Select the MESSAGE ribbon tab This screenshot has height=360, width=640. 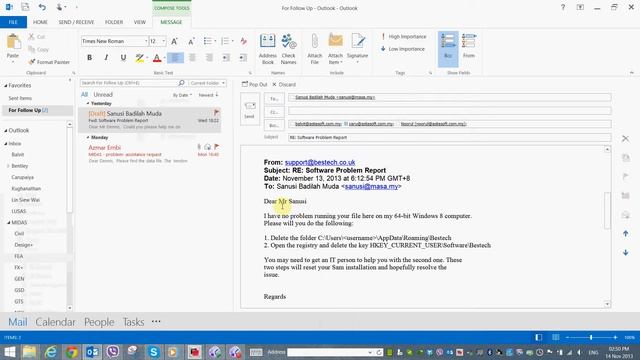171,22
